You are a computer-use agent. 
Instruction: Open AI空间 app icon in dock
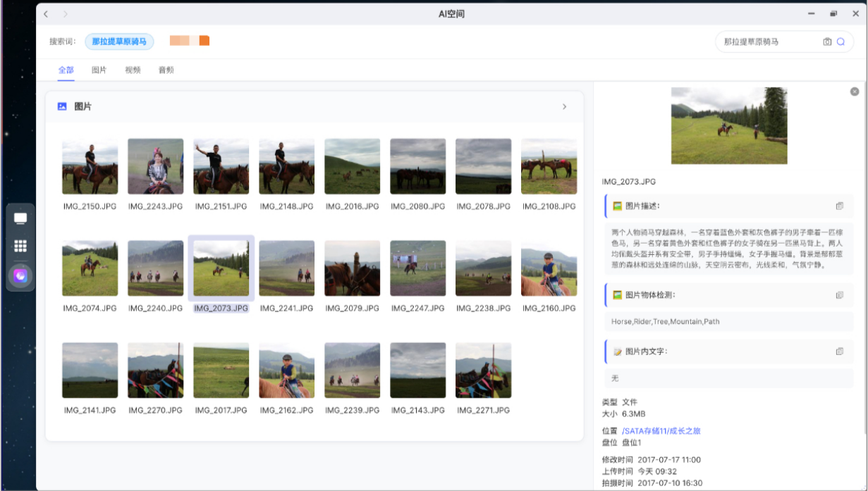[x=20, y=275]
